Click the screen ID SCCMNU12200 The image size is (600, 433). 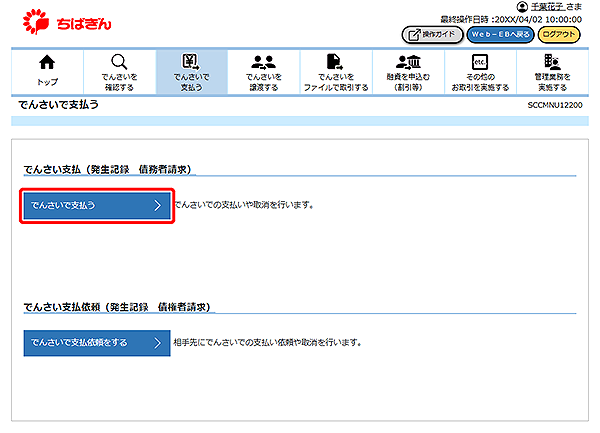[x=556, y=105]
